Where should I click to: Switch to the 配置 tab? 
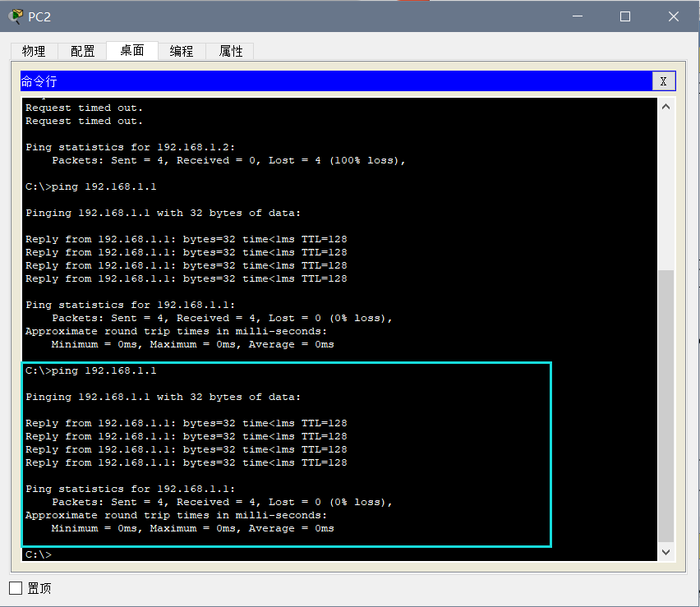tap(83, 51)
